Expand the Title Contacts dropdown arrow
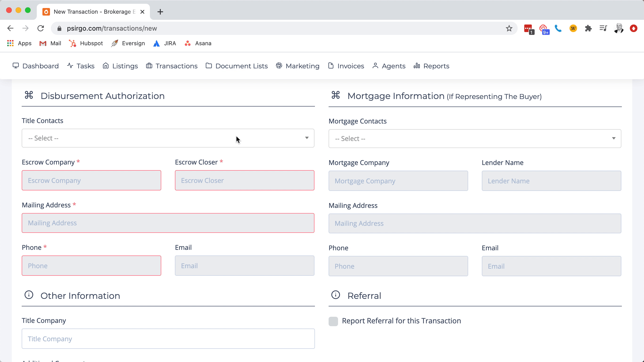This screenshot has height=362, width=644. pyautogui.click(x=307, y=138)
